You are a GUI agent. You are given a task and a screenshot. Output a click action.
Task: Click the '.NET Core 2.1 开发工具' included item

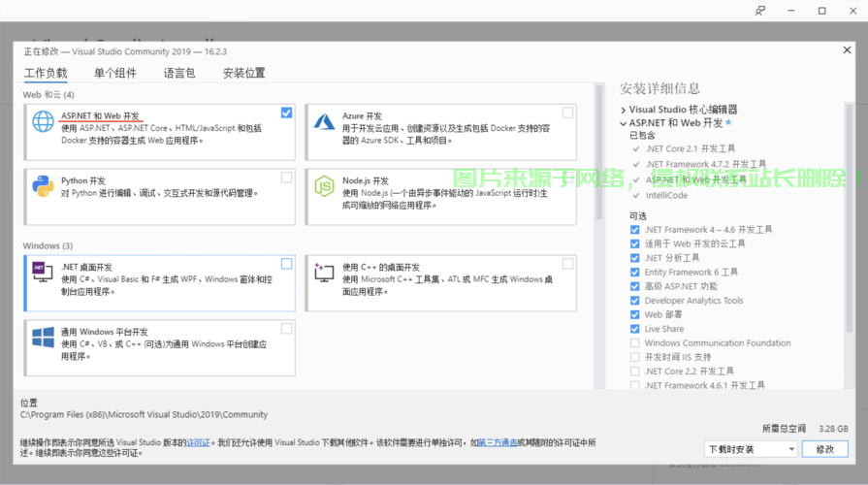pyautogui.click(x=691, y=149)
